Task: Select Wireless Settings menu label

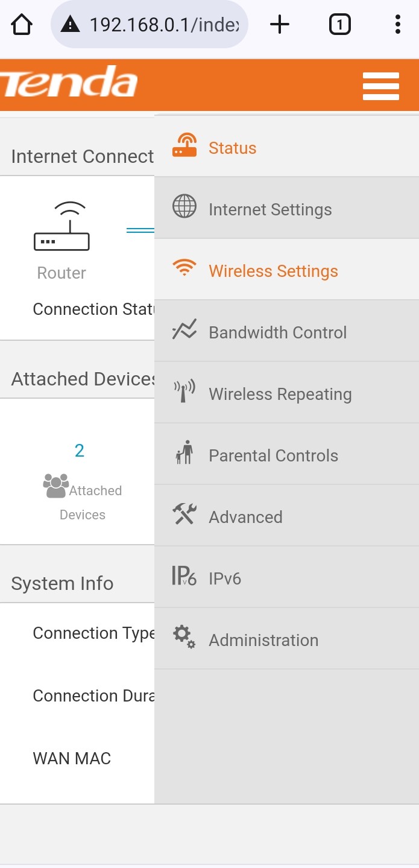Action: (273, 271)
